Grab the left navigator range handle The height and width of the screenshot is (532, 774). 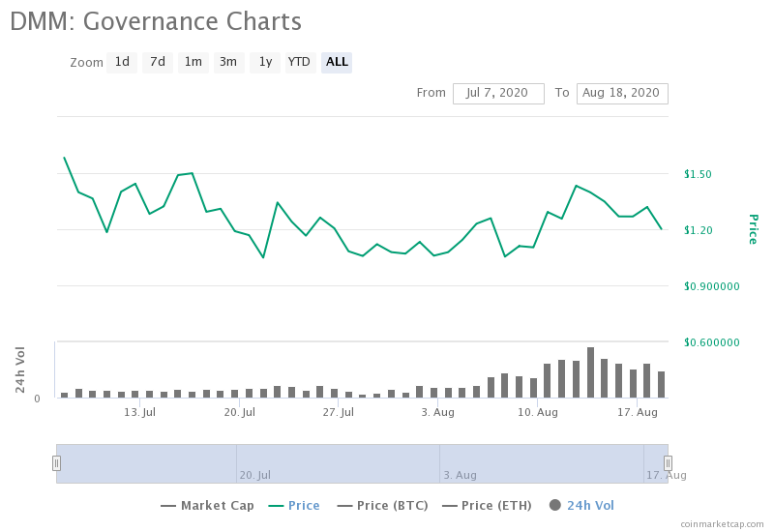click(x=57, y=463)
